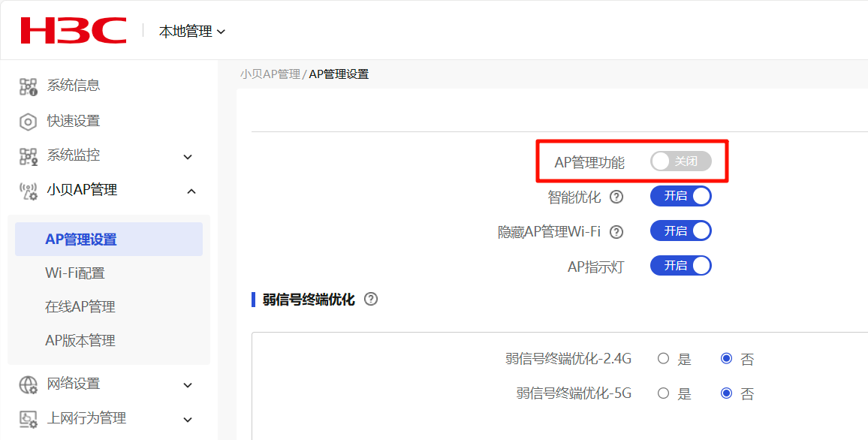Viewport: 868px width, 440px height.
Task: Click the 系统信息 sidebar icon
Action: [x=28, y=86]
